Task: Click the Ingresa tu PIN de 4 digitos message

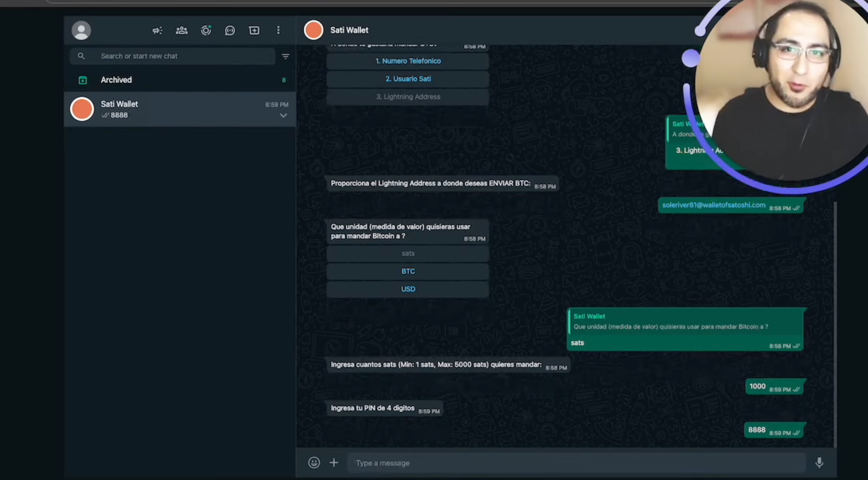Action: pyautogui.click(x=385, y=408)
